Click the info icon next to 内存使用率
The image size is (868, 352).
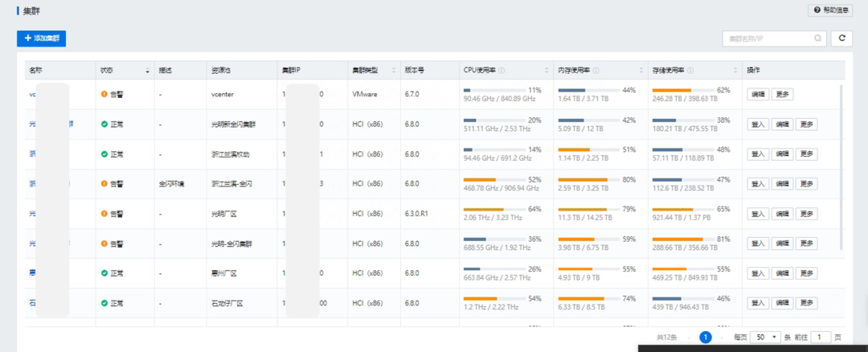tap(596, 71)
